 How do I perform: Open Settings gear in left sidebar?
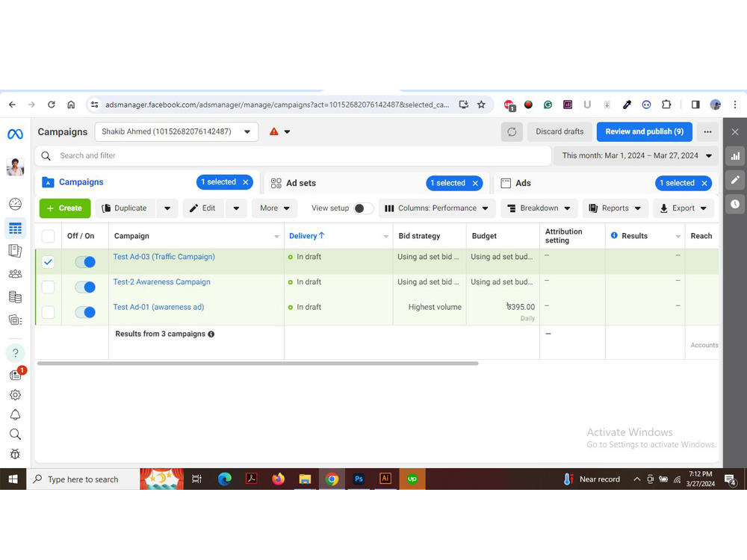[15, 395]
